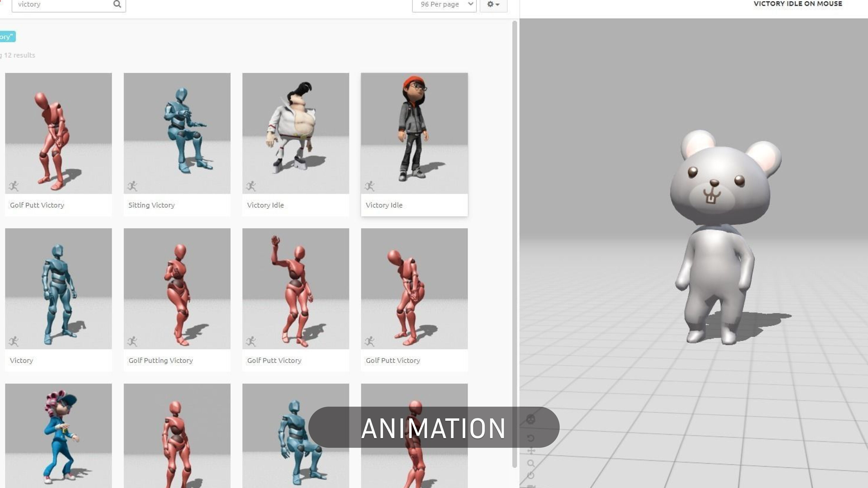Click running-man icon on raised-hand Golf Putt card
The width and height of the screenshot is (868, 488).
pos(251,341)
